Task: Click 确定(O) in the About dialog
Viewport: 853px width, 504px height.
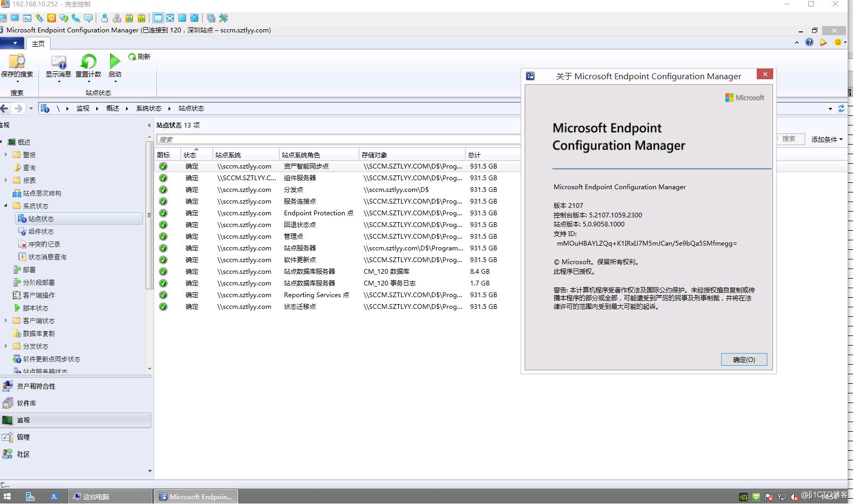Action: tap(743, 359)
